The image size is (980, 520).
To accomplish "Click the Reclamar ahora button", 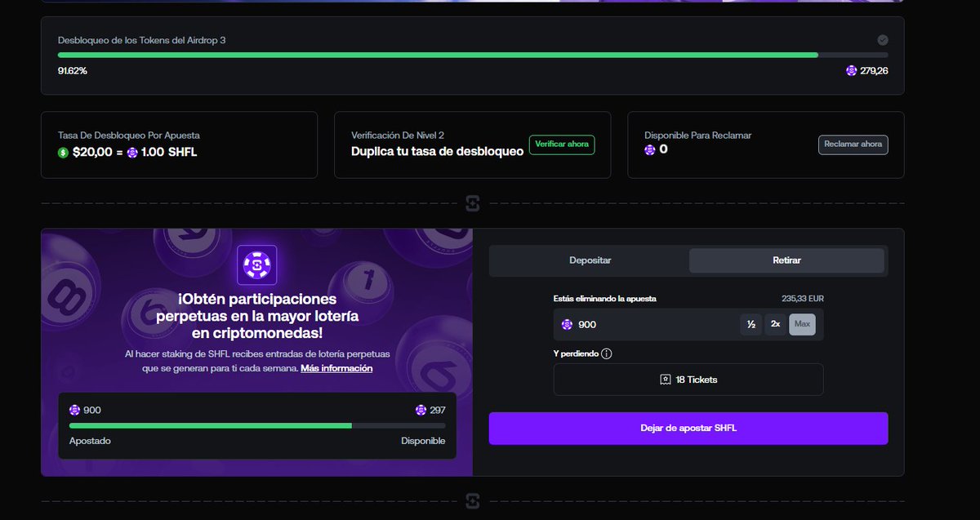I will tap(853, 144).
